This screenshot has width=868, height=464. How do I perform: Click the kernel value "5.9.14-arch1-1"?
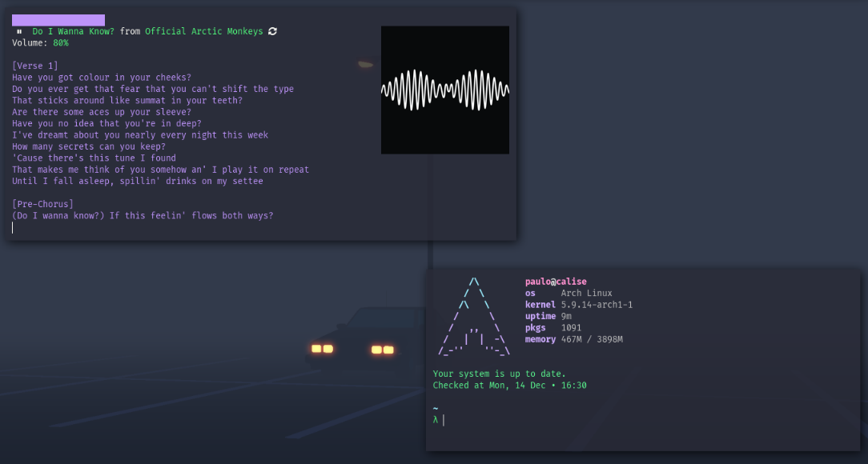click(597, 305)
